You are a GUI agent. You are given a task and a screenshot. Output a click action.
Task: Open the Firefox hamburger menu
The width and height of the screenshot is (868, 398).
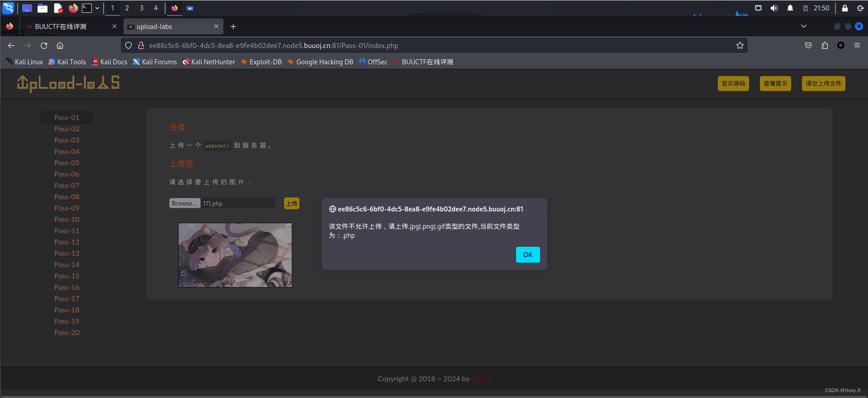857,45
